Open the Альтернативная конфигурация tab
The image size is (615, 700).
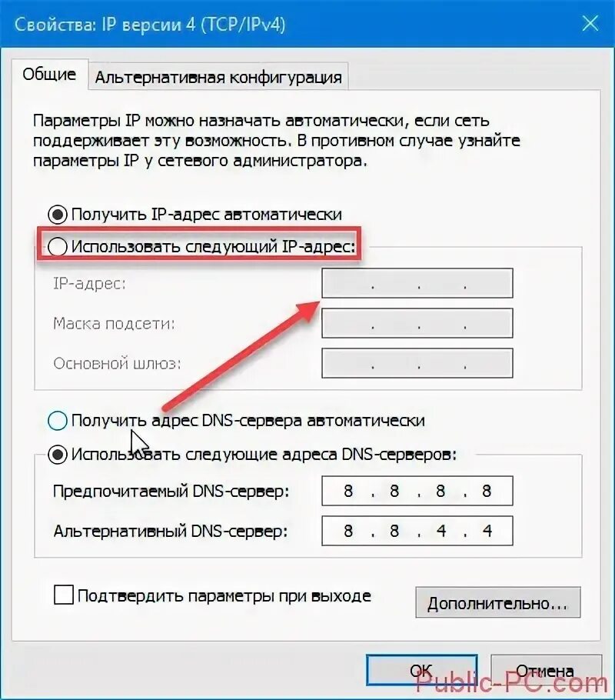coord(218,77)
